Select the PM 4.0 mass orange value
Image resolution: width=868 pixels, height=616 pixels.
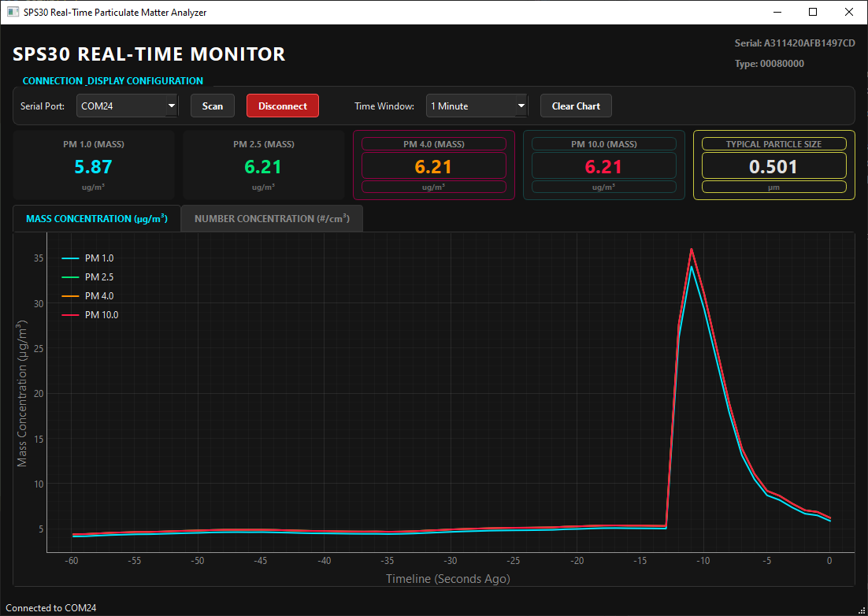(x=433, y=166)
